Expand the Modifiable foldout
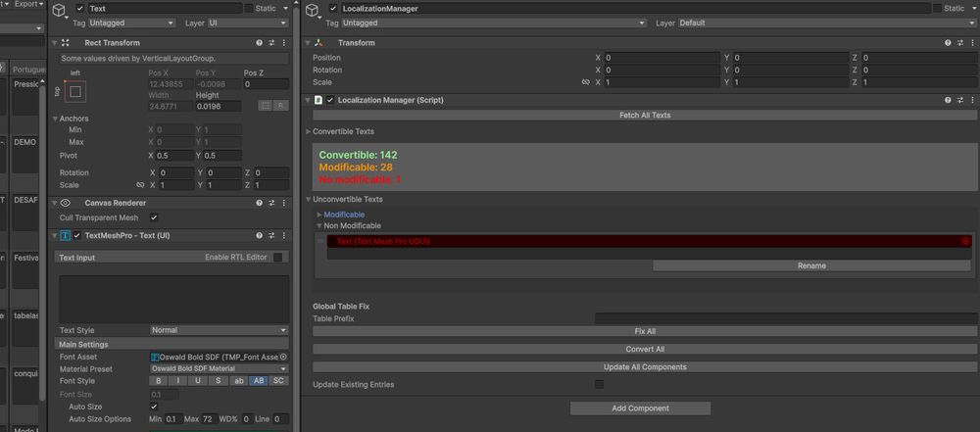The width and height of the screenshot is (980, 432). tap(320, 215)
